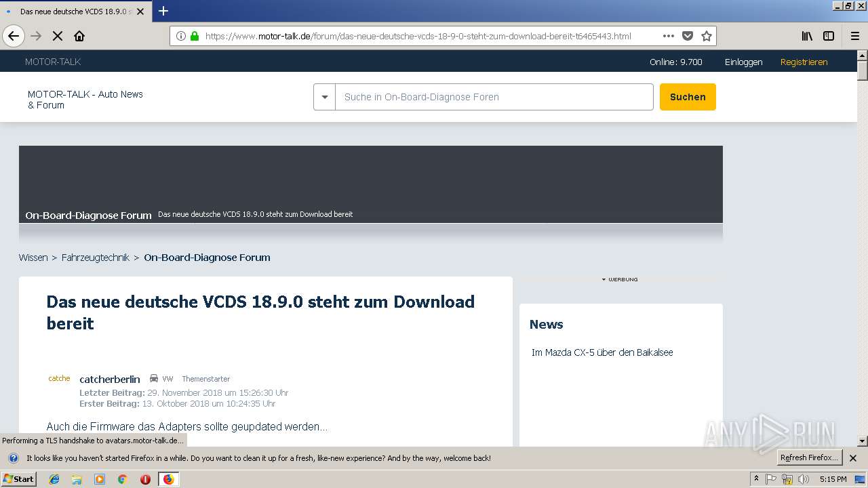Dismiss the Firefox refresh notification bar
Viewport: 868px width, 488px height.
853,457
